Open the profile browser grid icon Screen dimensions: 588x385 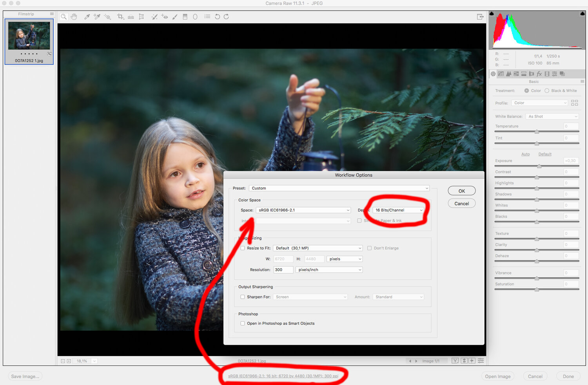click(574, 103)
